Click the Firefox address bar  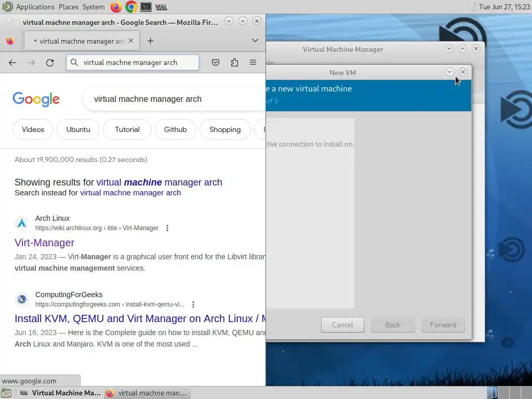(x=132, y=62)
